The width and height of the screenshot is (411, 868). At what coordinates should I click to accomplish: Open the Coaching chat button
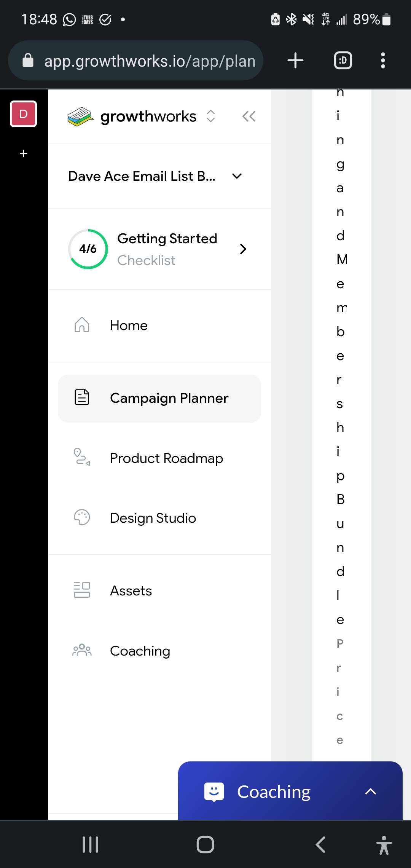tap(290, 791)
